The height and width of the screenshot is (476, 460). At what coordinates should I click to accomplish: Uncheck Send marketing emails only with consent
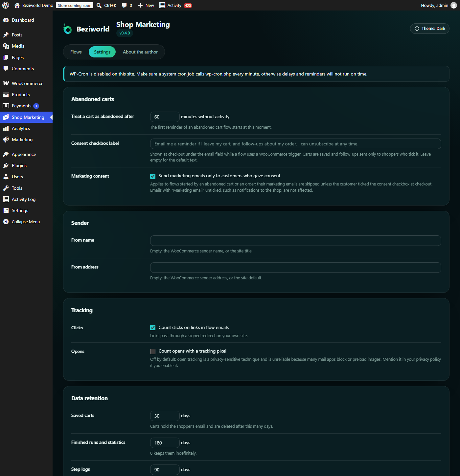(x=153, y=176)
